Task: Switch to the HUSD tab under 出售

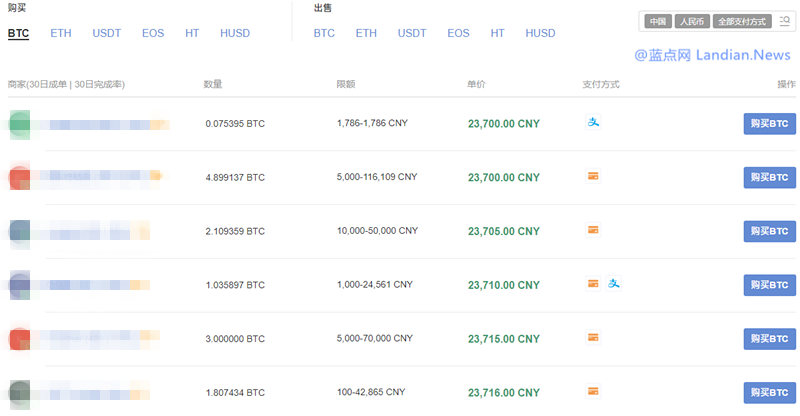Action: pyautogui.click(x=540, y=33)
